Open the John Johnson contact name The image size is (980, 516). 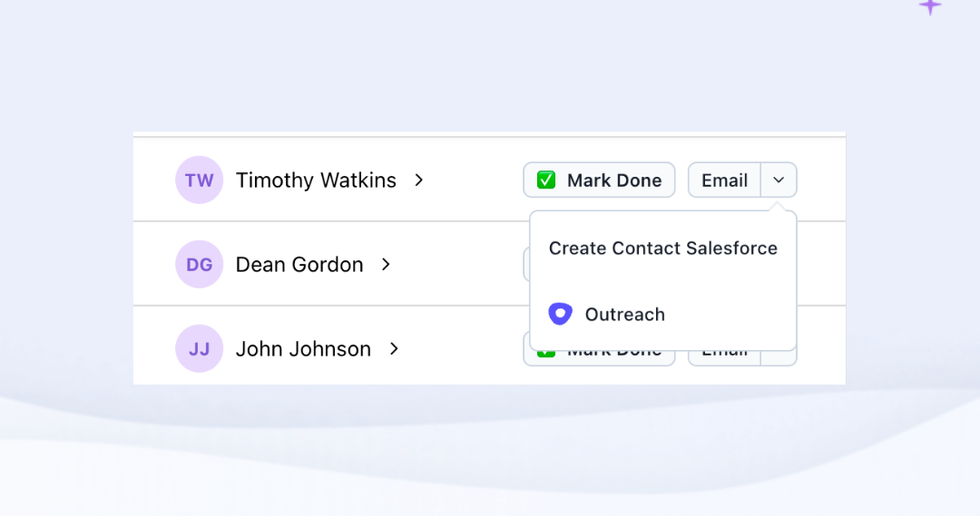pyautogui.click(x=303, y=348)
